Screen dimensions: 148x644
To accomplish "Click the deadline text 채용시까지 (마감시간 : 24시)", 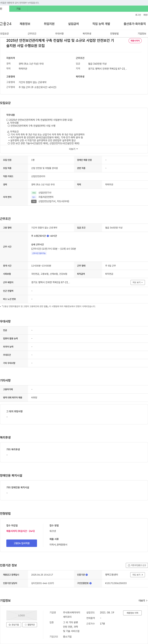I will [x=21, y=531].
